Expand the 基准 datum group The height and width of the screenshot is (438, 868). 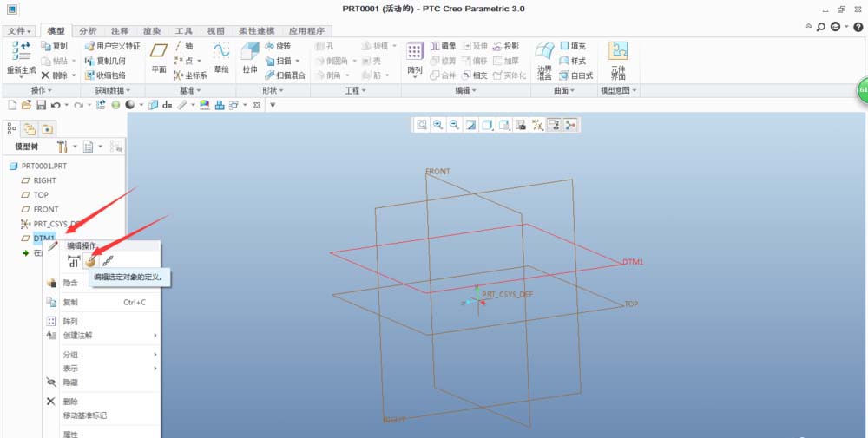click(190, 90)
